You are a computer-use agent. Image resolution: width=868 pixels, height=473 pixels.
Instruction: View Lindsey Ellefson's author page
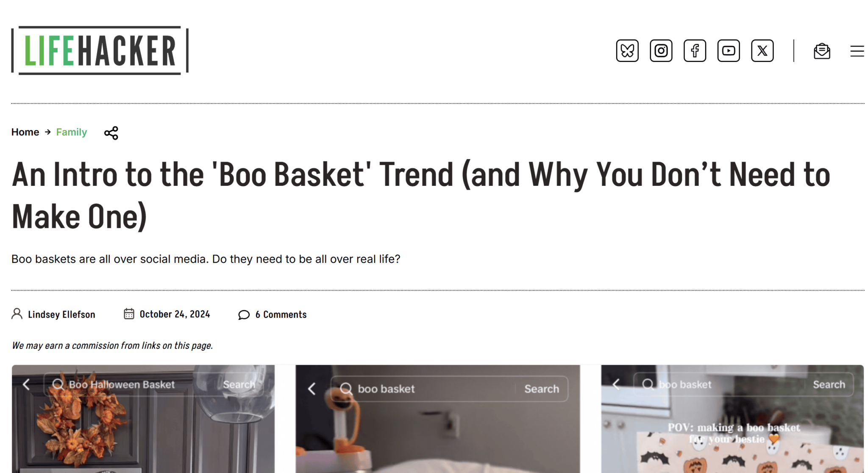point(61,314)
